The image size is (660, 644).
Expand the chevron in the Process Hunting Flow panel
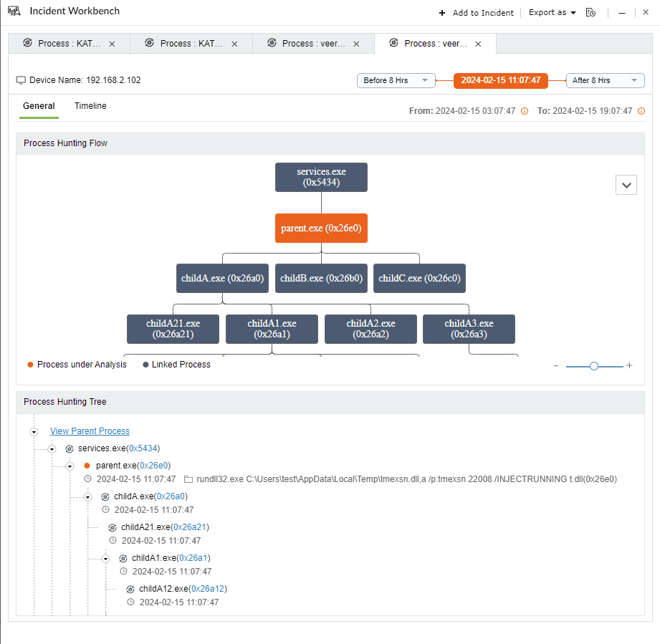coord(626,184)
